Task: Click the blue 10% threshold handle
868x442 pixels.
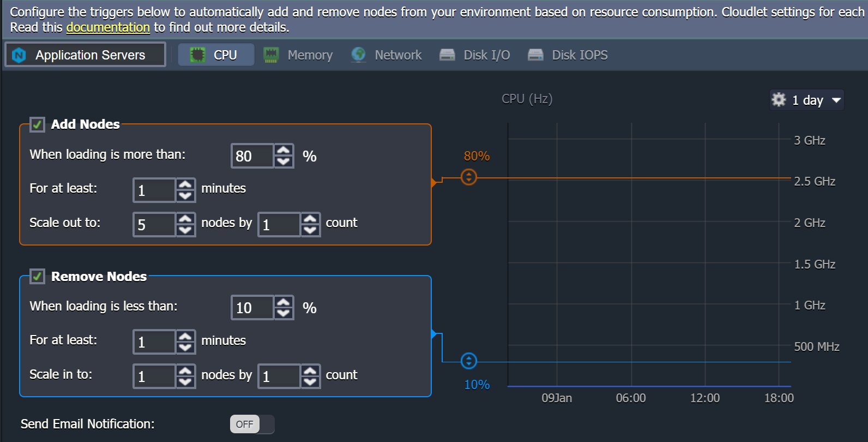Action: (x=469, y=361)
